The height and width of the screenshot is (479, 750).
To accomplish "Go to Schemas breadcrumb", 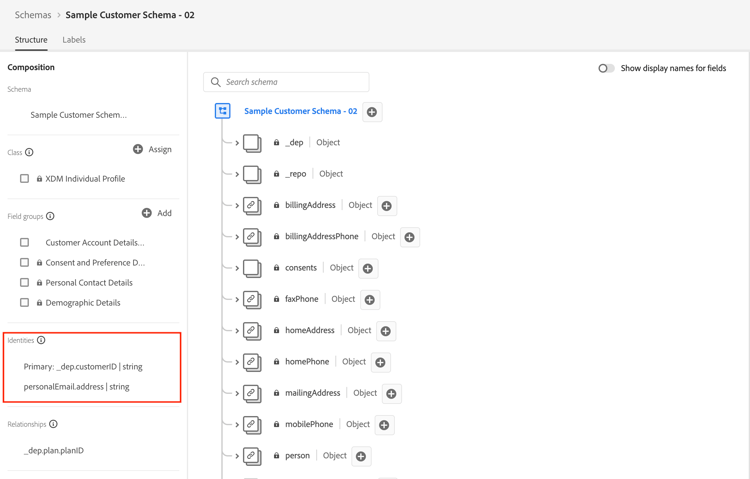I will (33, 15).
